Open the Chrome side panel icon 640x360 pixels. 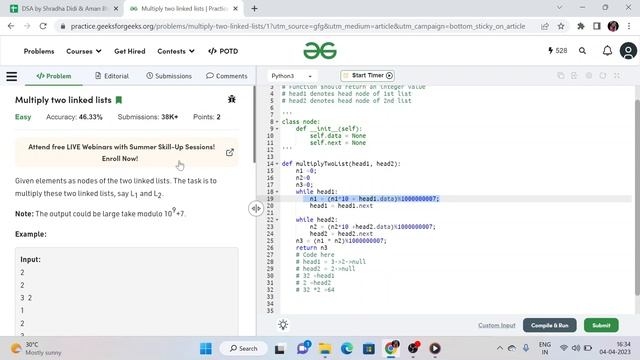point(597,26)
